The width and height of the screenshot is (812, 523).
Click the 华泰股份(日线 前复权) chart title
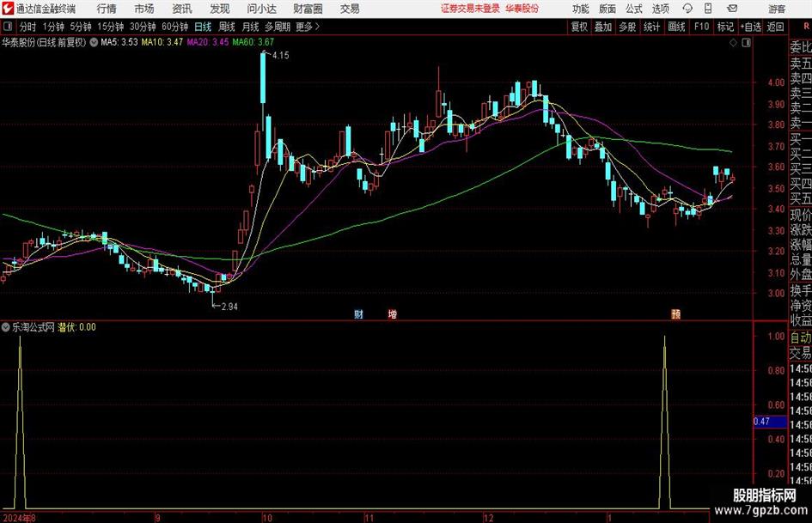(x=44, y=42)
